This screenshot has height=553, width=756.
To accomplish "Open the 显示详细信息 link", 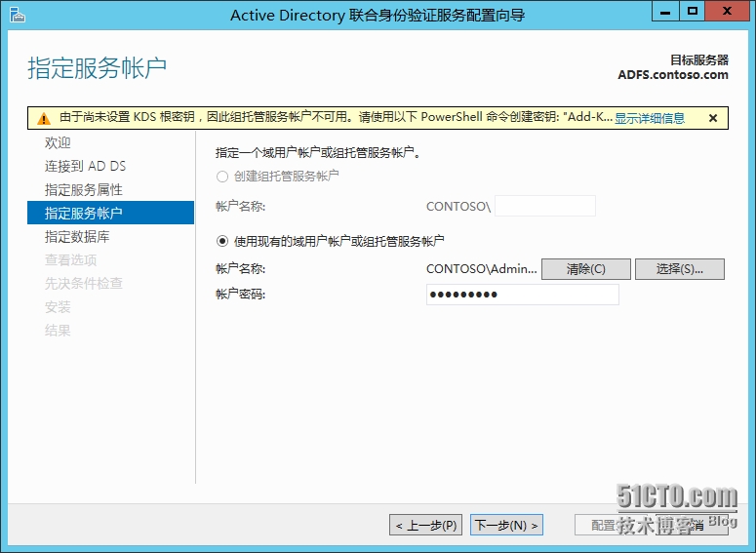I will tap(650, 118).
